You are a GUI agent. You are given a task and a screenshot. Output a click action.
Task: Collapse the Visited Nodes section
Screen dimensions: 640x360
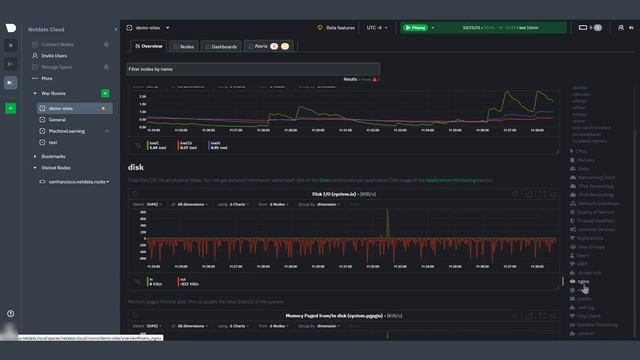click(35, 168)
